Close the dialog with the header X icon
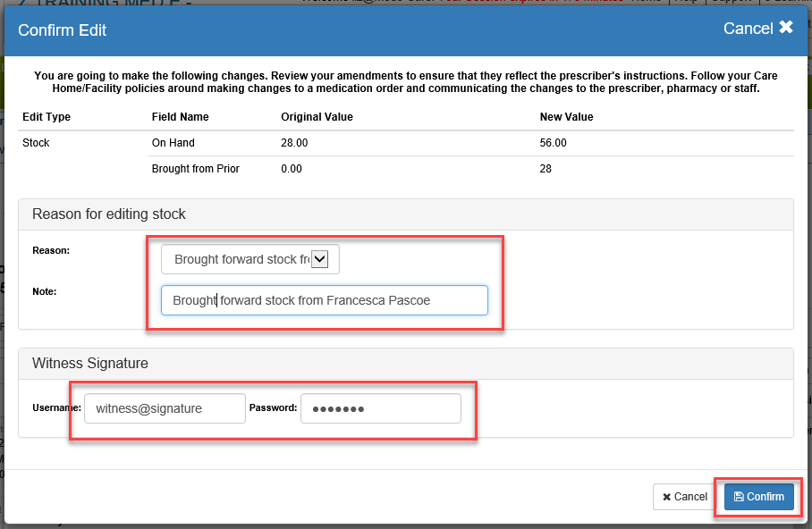Image resolution: width=812 pixels, height=529 pixels. [x=786, y=28]
